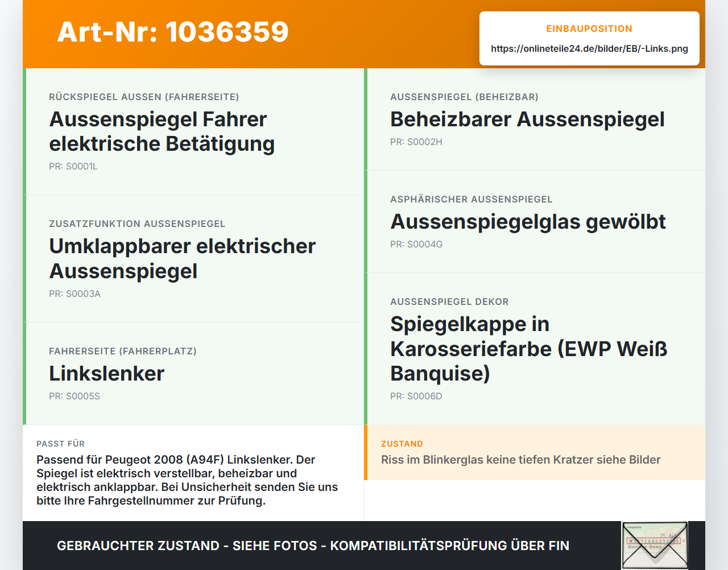Click the Art-Nr: 1036359 heading
Image resolution: width=728 pixels, height=570 pixels.
tap(173, 32)
